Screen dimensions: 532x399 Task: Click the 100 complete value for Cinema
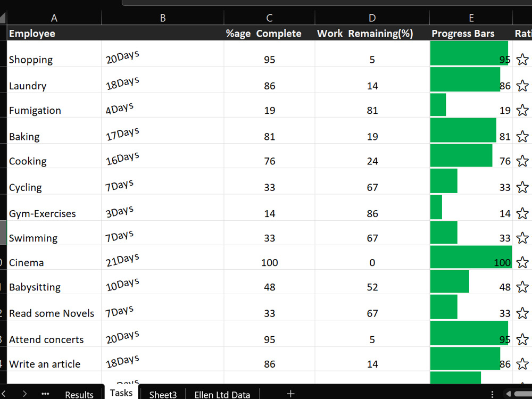[269, 257]
